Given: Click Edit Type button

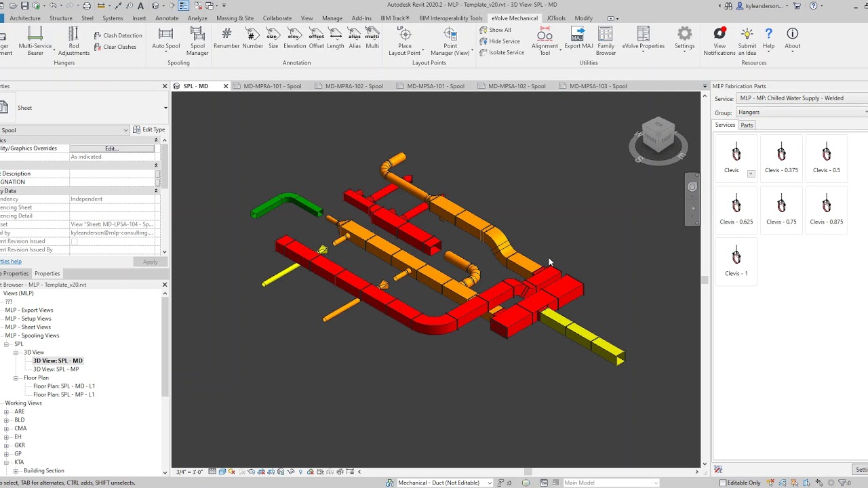Looking at the screenshot, I should point(149,129).
